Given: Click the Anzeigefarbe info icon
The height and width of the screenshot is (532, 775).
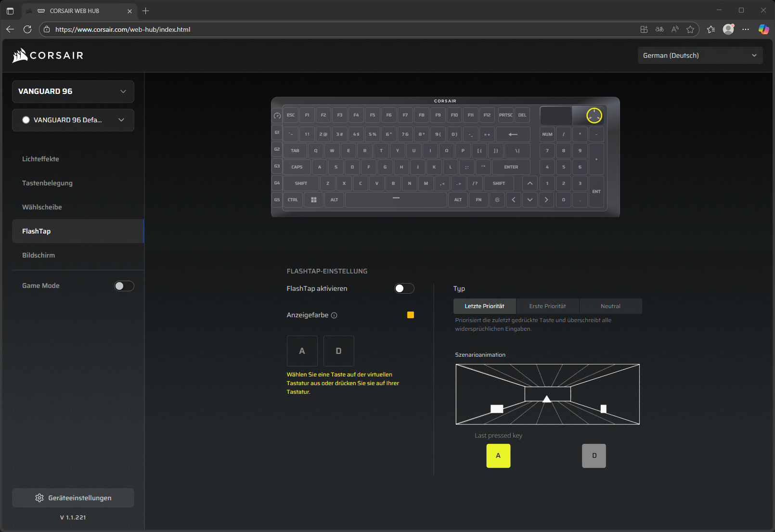Looking at the screenshot, I should pos(334,315).
